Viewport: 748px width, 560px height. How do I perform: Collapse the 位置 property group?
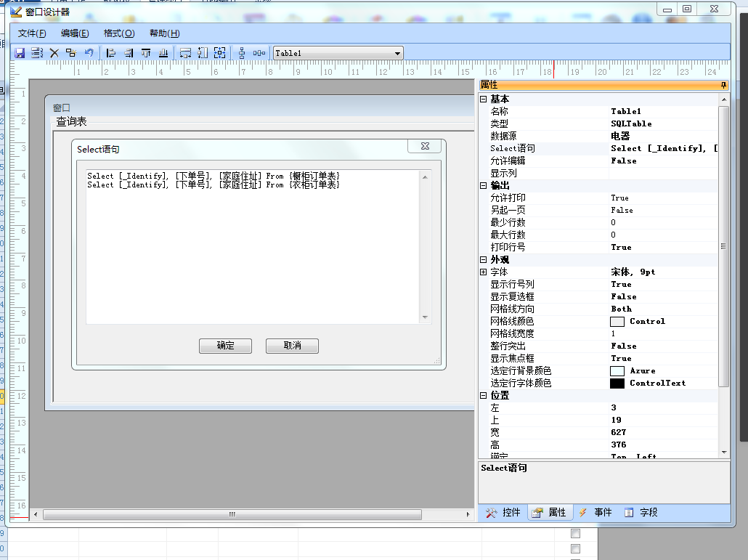(484, 395)
